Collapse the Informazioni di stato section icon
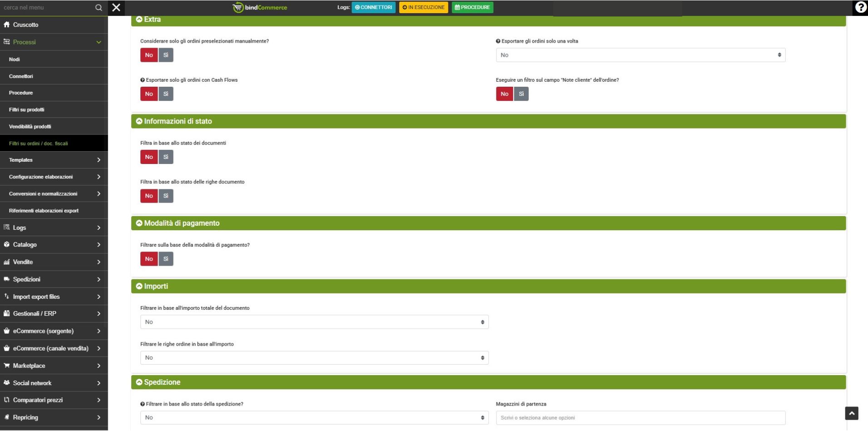868x431 pixels. point(139,121)
